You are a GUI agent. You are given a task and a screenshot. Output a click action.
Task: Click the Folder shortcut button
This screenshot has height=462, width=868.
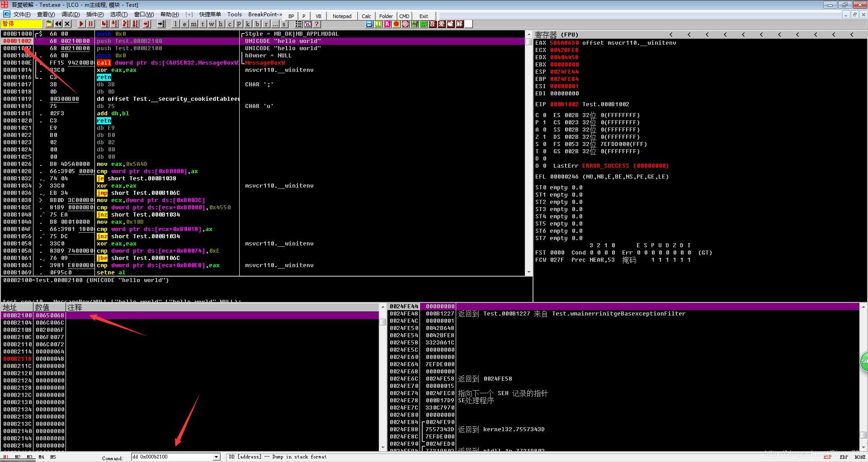[x=386, y=16]
